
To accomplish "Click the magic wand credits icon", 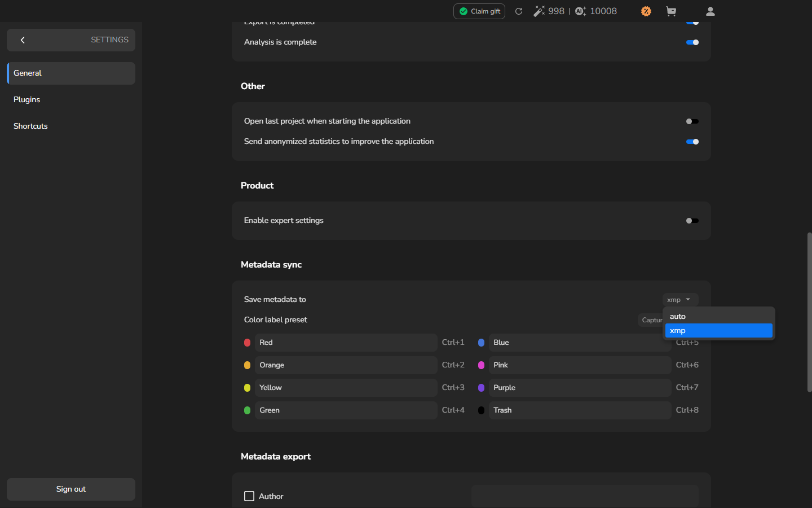I will (x=539, y=11).
